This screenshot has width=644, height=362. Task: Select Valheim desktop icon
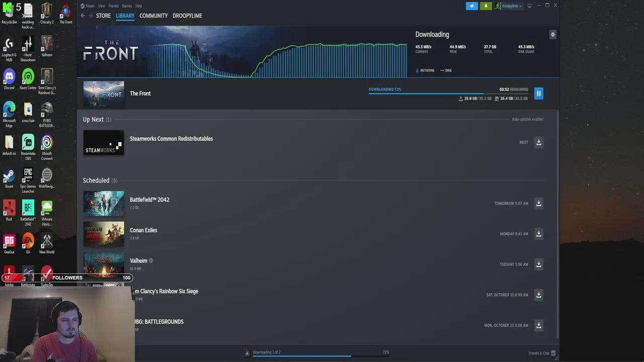47,46
